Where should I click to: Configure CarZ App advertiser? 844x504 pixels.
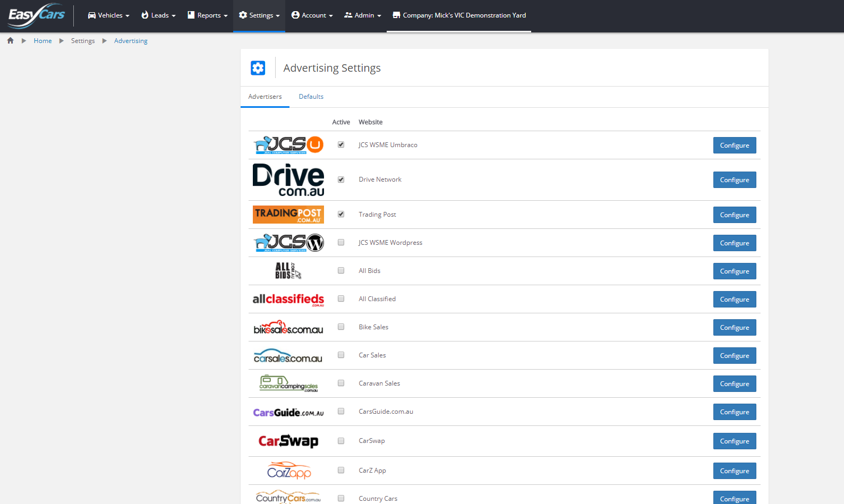(x=735, y=471)
